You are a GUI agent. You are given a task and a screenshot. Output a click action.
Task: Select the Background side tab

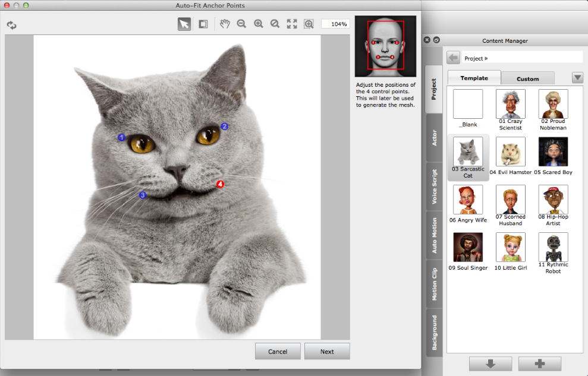[x=434, y=333]
